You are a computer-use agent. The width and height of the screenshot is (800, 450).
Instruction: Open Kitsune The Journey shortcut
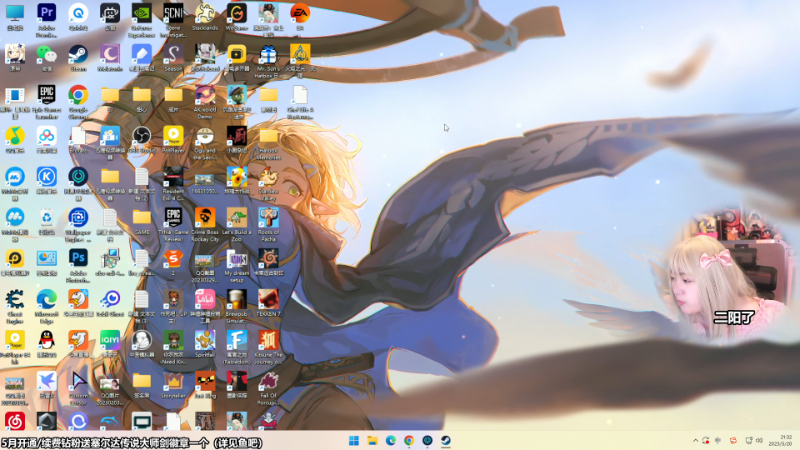point(268,347)
